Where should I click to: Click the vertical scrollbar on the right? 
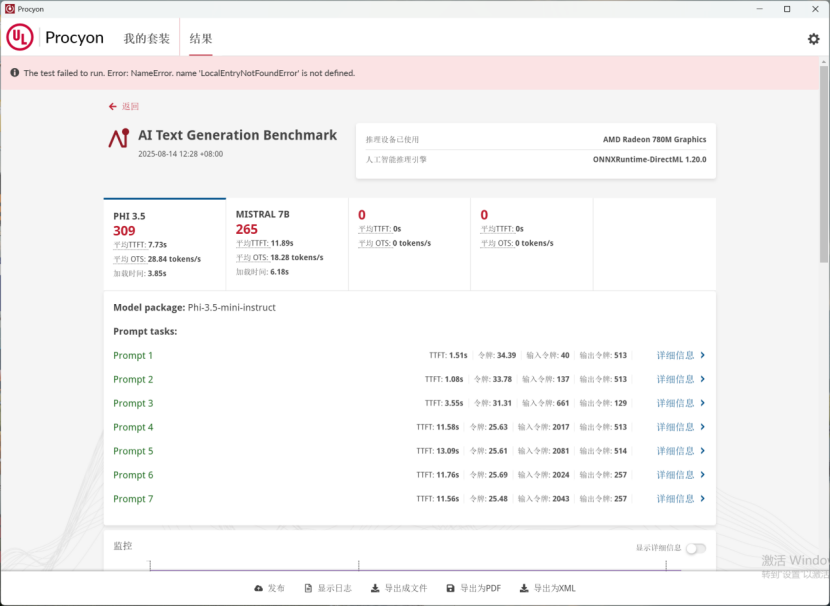pos(823,200)
